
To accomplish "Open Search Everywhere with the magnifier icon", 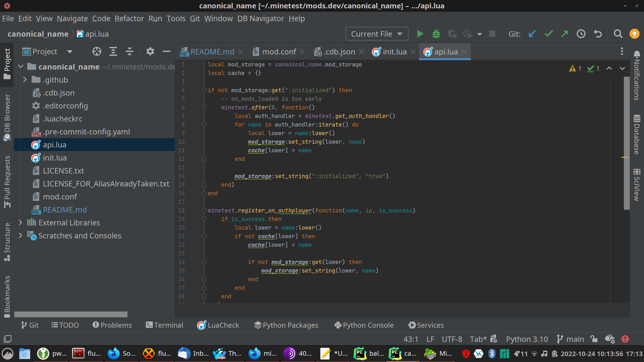I will coord(618,34).
